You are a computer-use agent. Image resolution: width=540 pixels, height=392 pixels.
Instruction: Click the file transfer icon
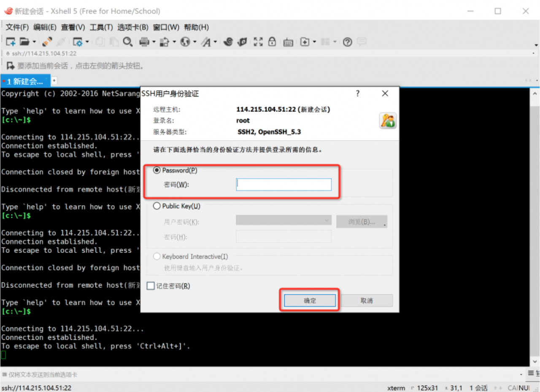coord(165,42)
